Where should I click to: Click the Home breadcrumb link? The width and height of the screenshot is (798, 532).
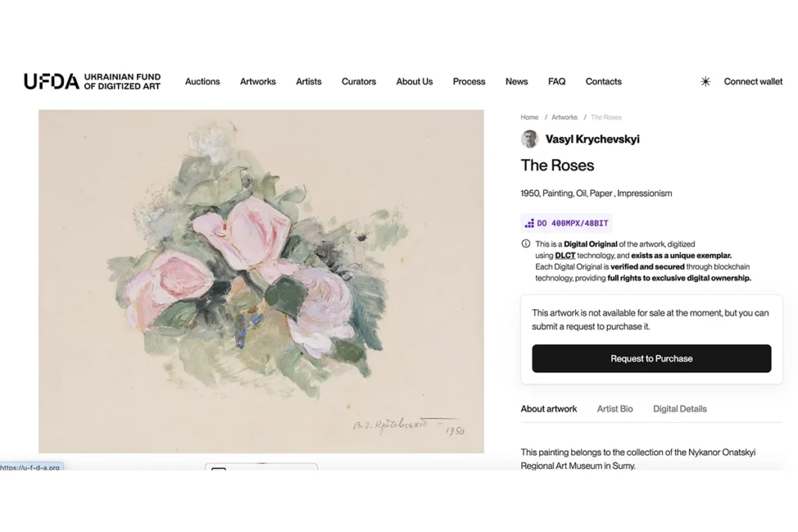coord(529,118)
